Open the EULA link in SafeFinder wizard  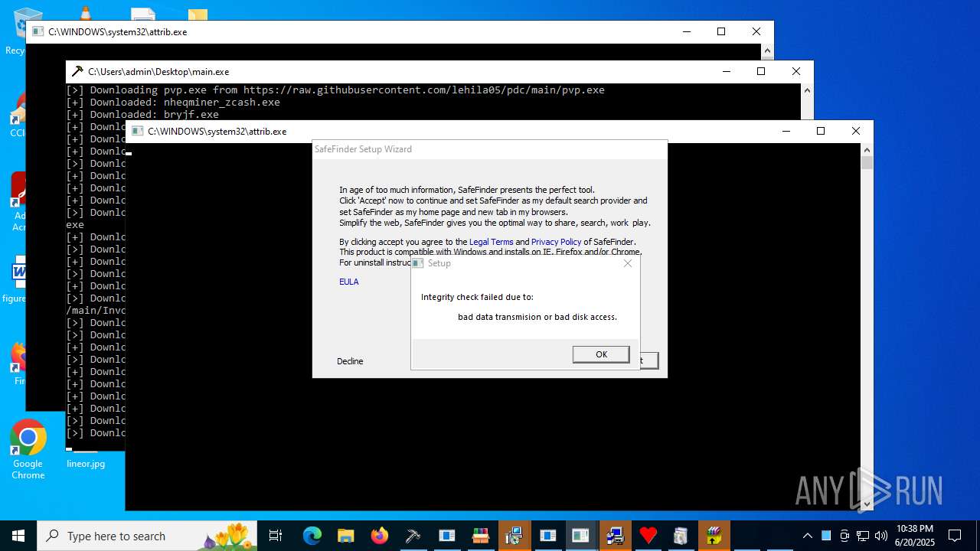click(x=349, y=282)
